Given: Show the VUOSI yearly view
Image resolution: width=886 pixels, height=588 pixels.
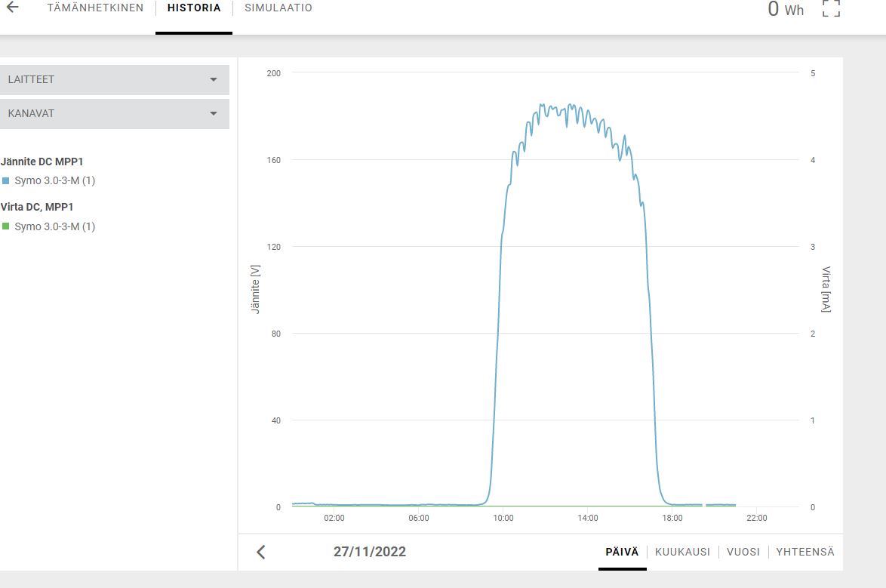Looking at the screenshot, I should coord(743,552).
